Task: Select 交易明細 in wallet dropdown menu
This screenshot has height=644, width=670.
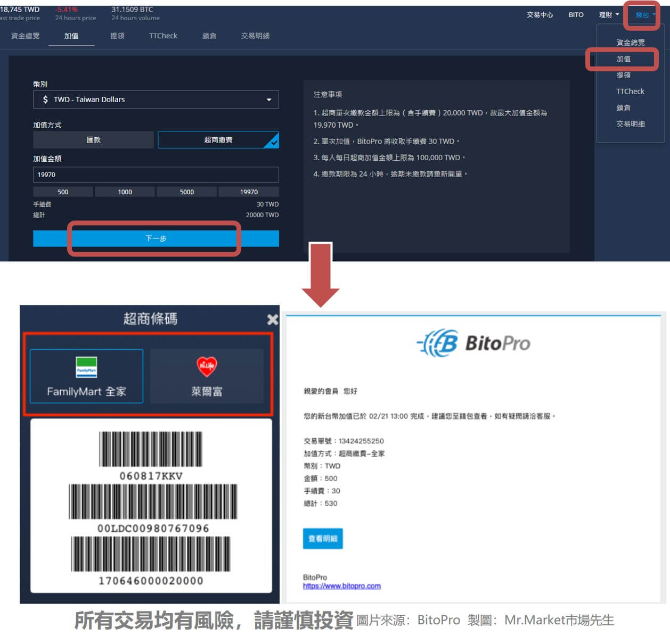Action: point(630,124)
